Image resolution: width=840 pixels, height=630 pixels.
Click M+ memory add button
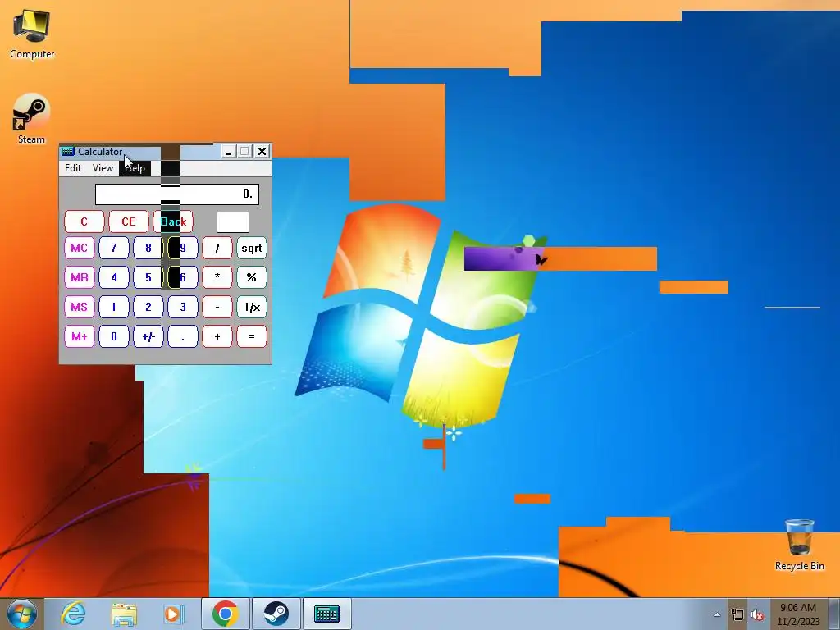click(x=80, y=336)
